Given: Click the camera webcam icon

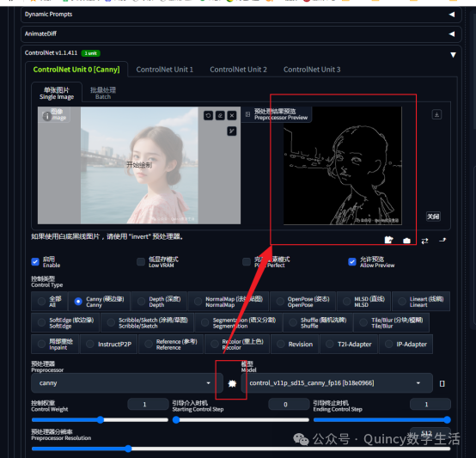Looking at the screenshot, I should 406,241.
